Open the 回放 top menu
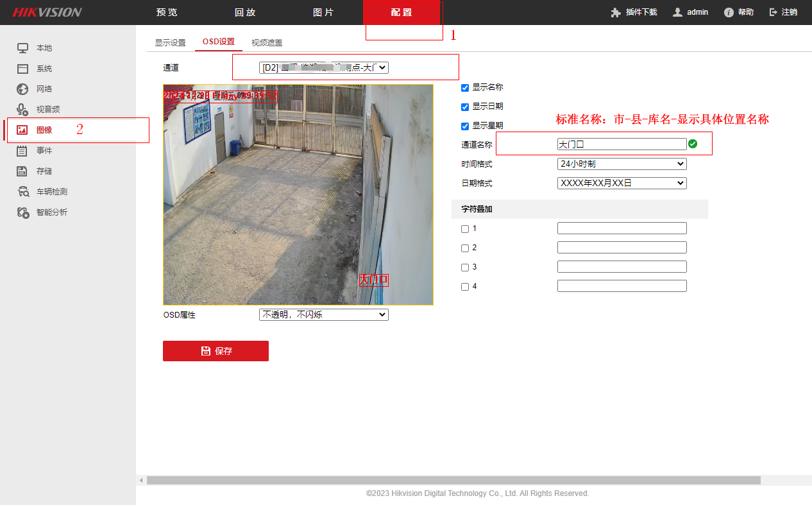 tap(245, 12)
